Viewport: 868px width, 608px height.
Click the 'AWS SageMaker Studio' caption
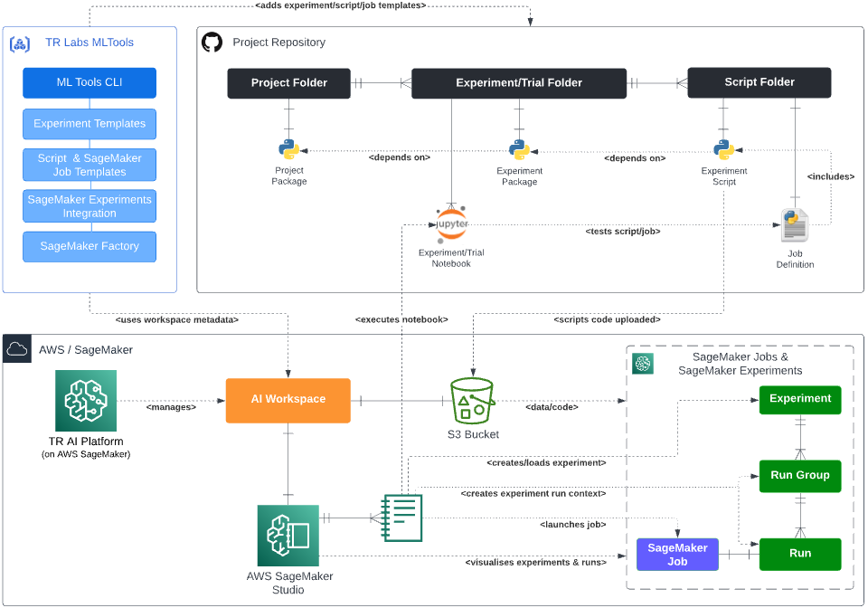289,583
